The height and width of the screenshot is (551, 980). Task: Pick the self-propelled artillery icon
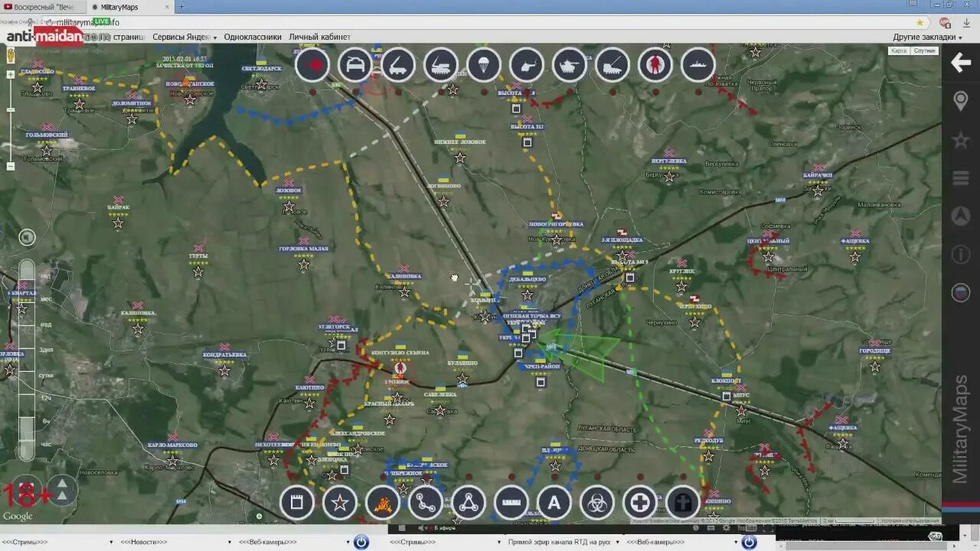pos(612,66)
